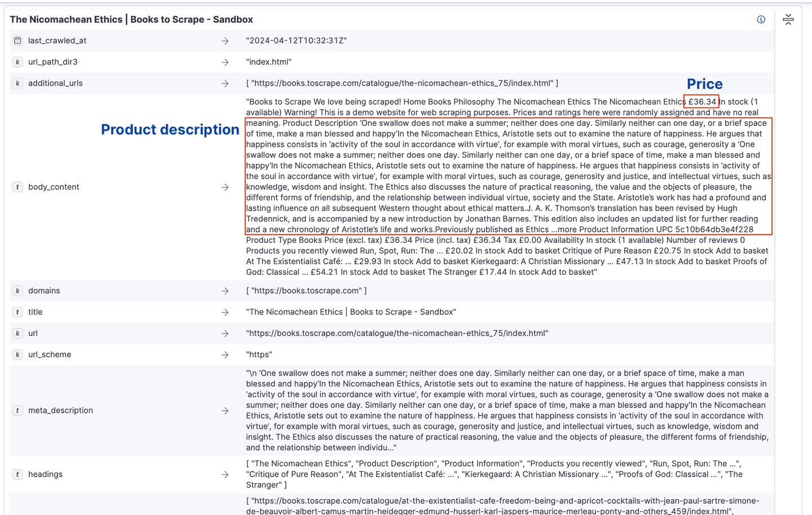Click the red-highlighted £36.34 price value
812x515 pixels.
pyautogui.click(x=701, y=101)
